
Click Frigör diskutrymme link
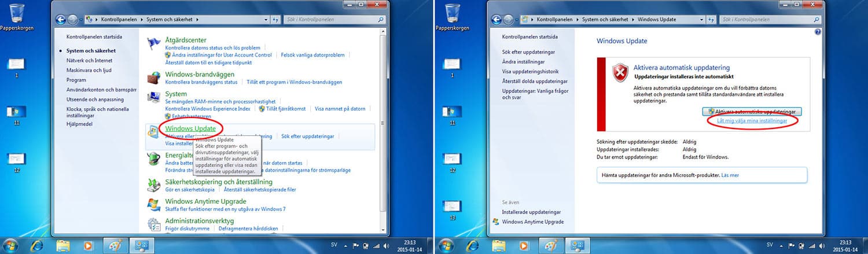(x=187, y=229)
